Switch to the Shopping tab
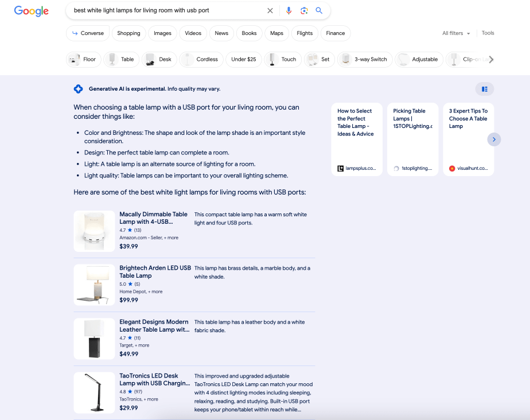 pyautogui.click(x=128, y=33)
